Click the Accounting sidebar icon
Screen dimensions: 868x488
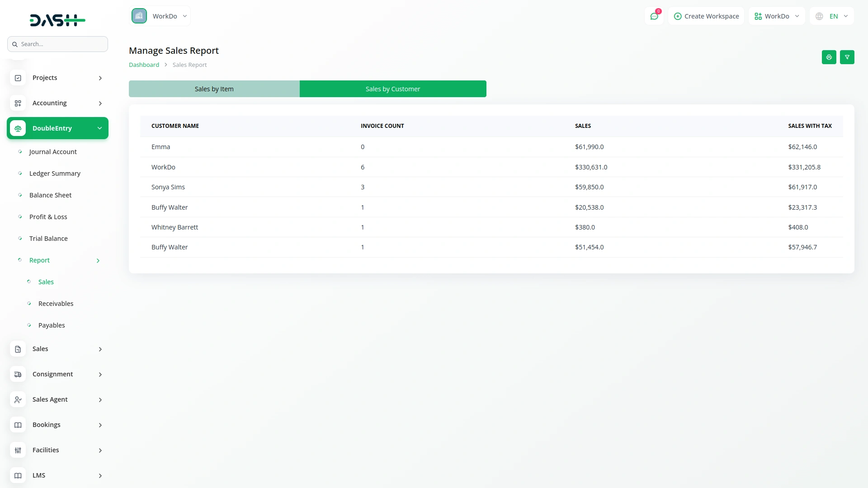18,103
